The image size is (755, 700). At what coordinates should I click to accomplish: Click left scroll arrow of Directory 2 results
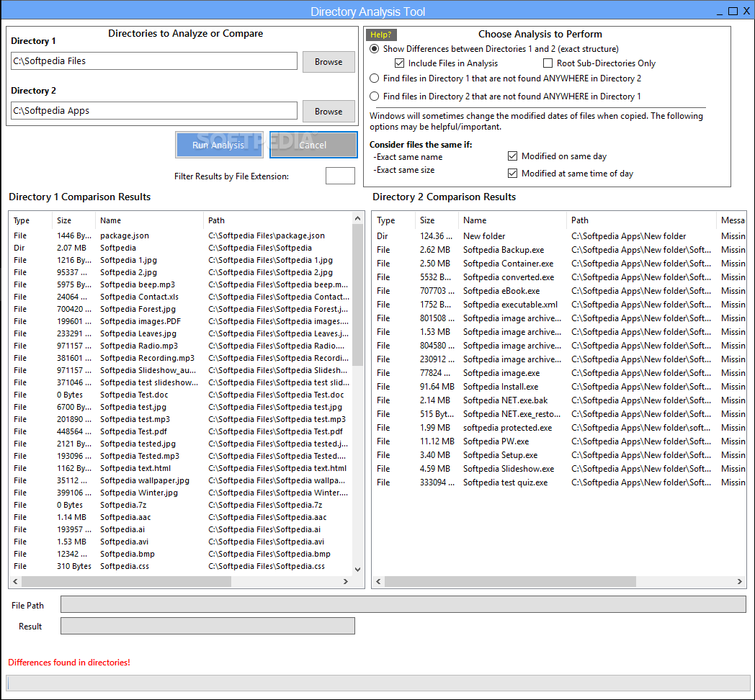(x=378, y=582)
